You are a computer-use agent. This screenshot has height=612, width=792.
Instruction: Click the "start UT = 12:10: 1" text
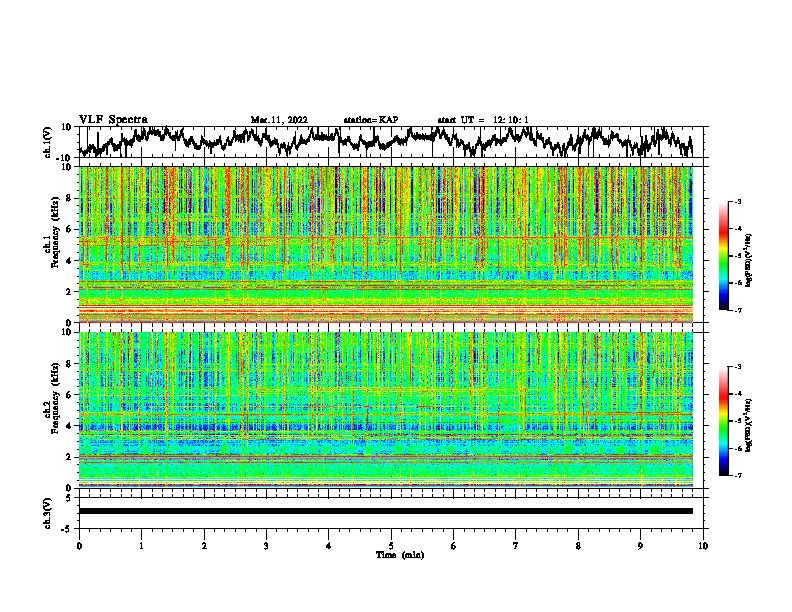[483, 120]
